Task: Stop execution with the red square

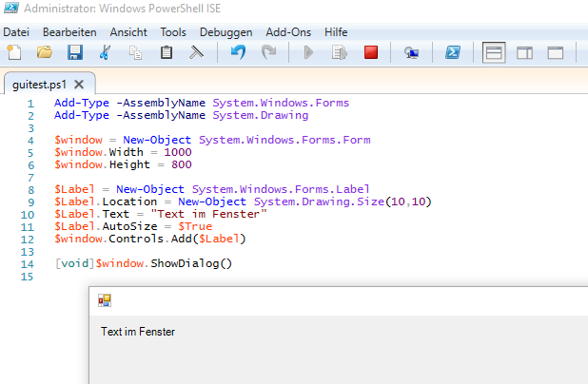Action: [x=370, y=53]
